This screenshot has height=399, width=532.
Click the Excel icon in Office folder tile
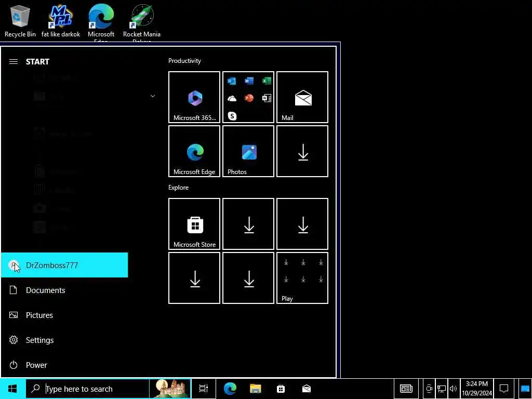(x=267, y=81)
